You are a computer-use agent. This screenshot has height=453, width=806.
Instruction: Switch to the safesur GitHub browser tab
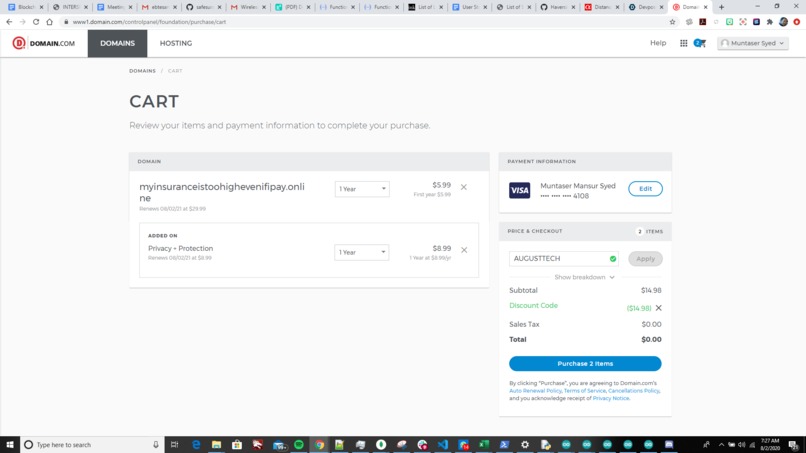203,7
